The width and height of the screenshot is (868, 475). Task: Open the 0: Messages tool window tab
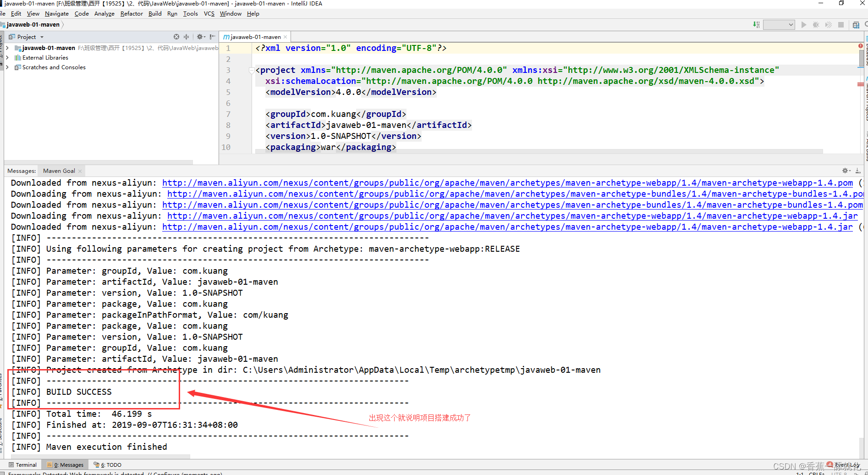65,464
